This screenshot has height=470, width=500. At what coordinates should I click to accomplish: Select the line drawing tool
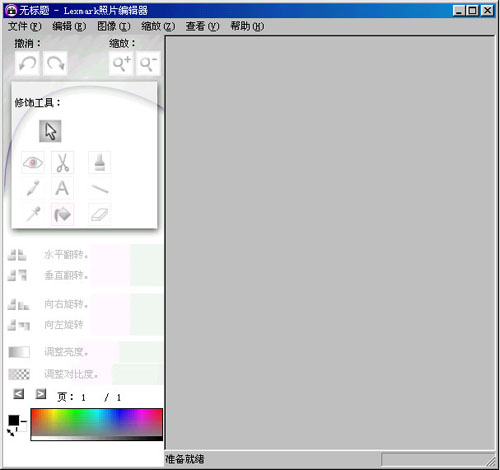pyautogui.click(x=99, y=189)
